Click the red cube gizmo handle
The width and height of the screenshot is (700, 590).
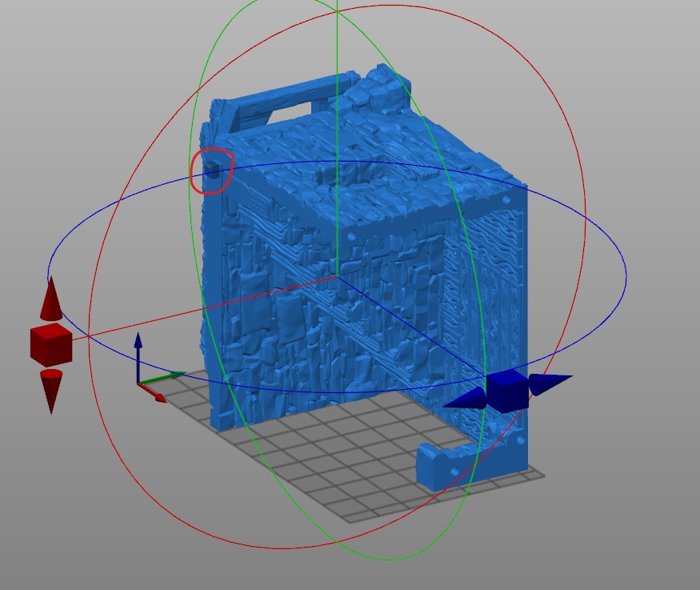click(50, 344)
